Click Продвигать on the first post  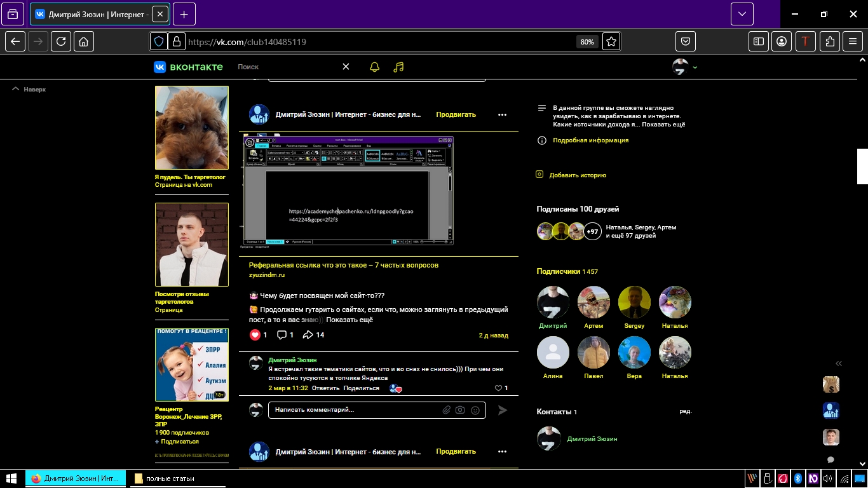[x=456, y=115]
